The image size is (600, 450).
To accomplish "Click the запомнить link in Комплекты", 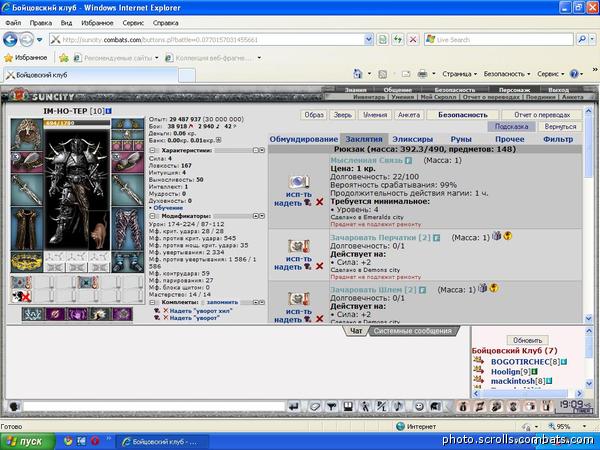I will (222, 302).
